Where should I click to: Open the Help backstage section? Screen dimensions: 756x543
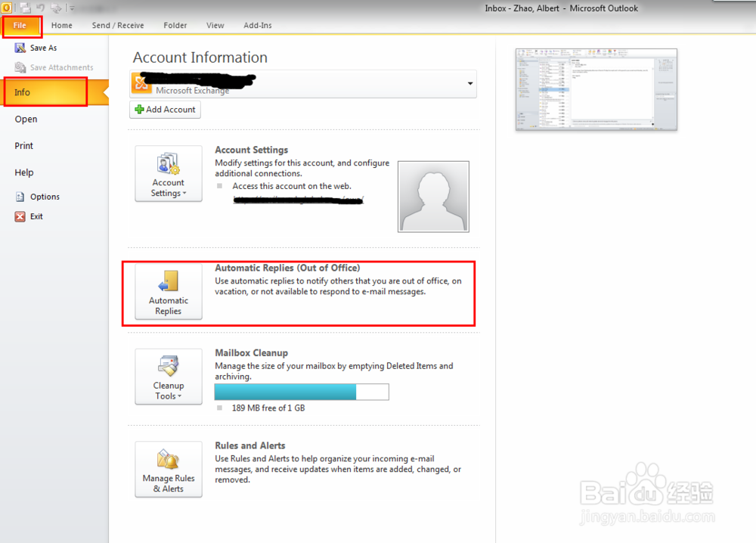[x=24, y=172]
